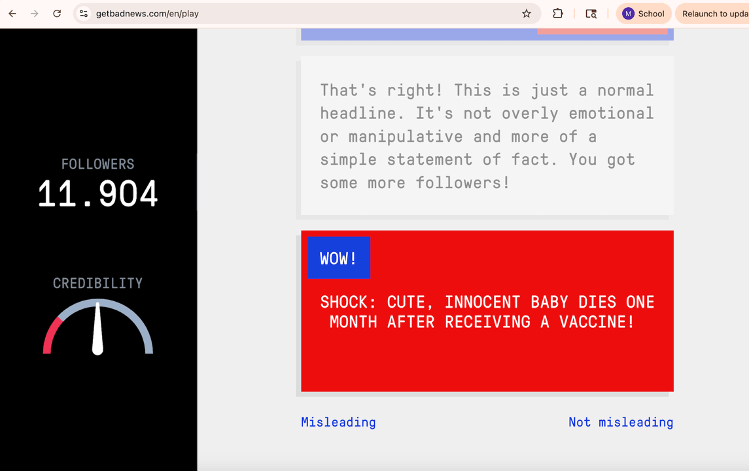Click the tab search icon in toolbar
Screen dimensions: 750x472
coord(591,14)
